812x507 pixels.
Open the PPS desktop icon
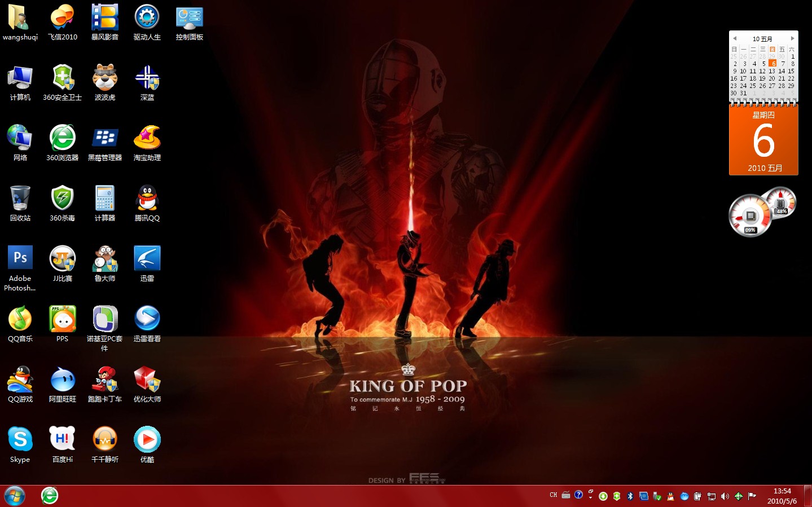(63, 324)
